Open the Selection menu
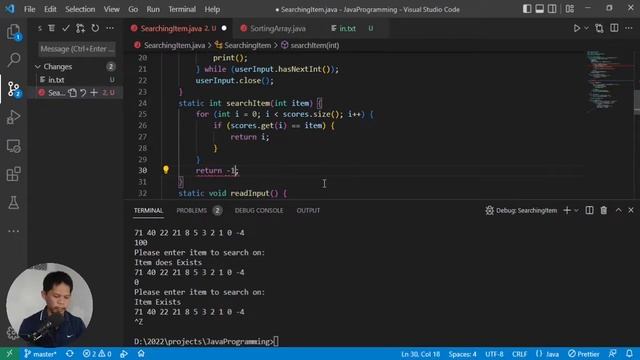 [80, 9]
